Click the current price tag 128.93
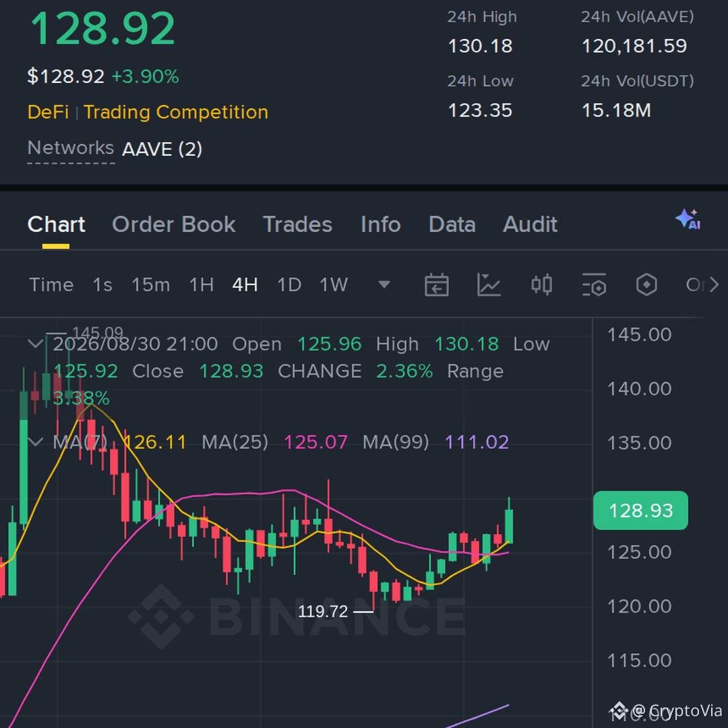Image resolution: width=728 pixels, height=728 pixels. tap(641, 510)
